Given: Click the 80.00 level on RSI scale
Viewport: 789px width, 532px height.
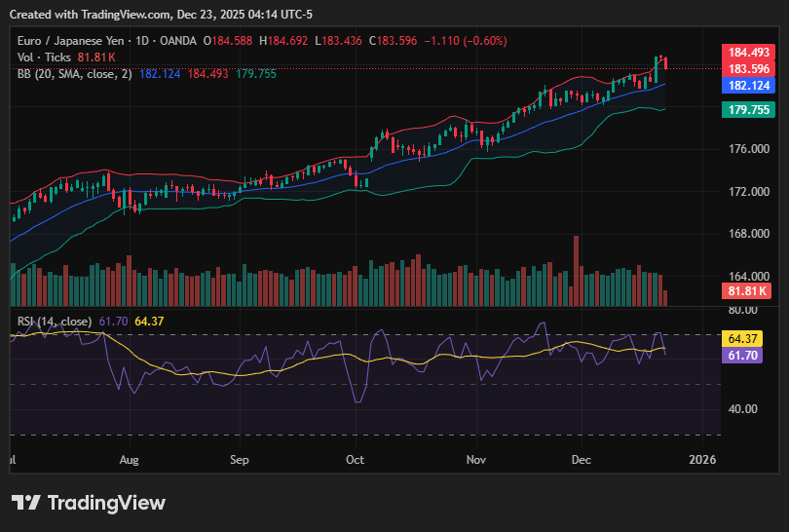Looking at the screenshot, I should coord(742,310).
